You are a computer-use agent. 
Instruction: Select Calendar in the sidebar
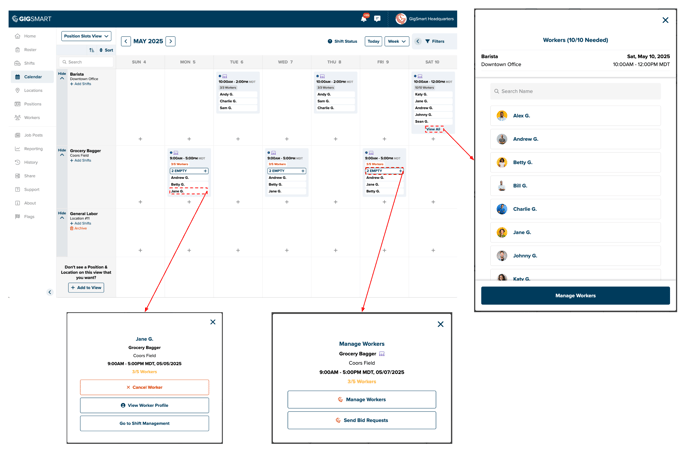[32, 77]
